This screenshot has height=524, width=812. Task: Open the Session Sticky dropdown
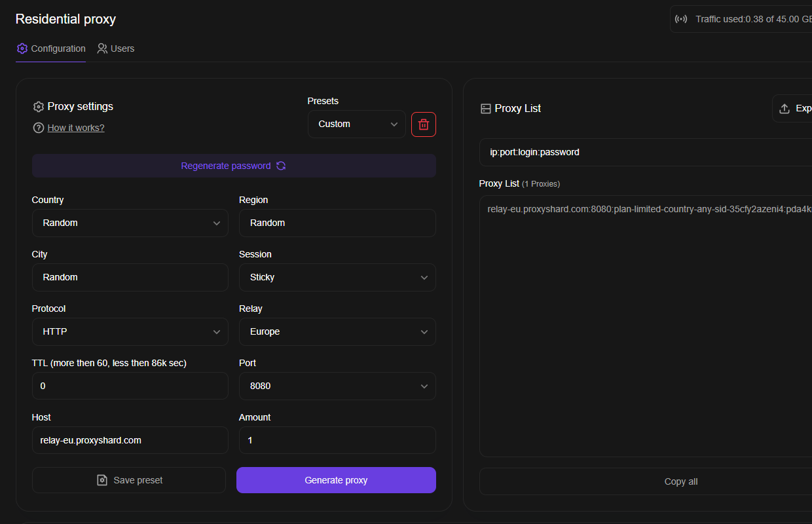point(337,278)
